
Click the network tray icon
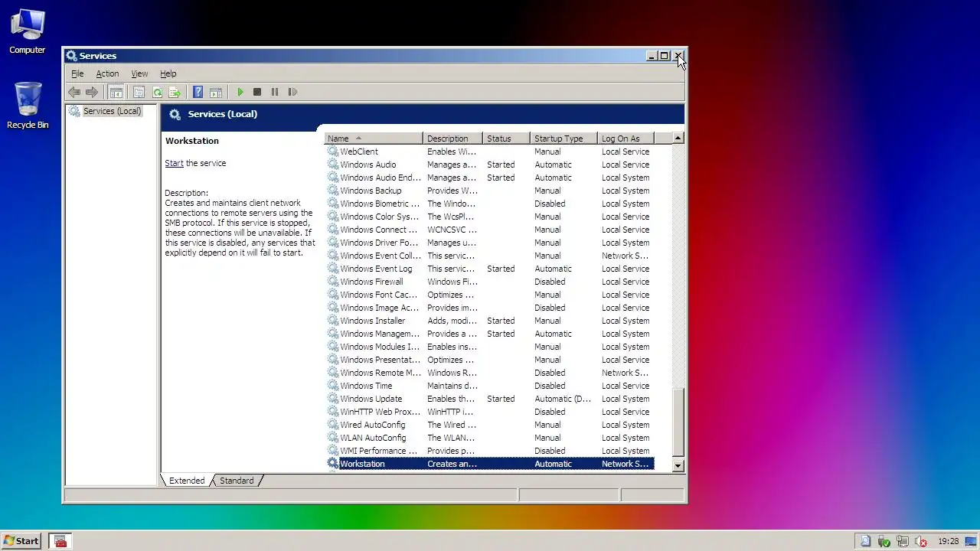pyautogui.click(x=903, y=541)
